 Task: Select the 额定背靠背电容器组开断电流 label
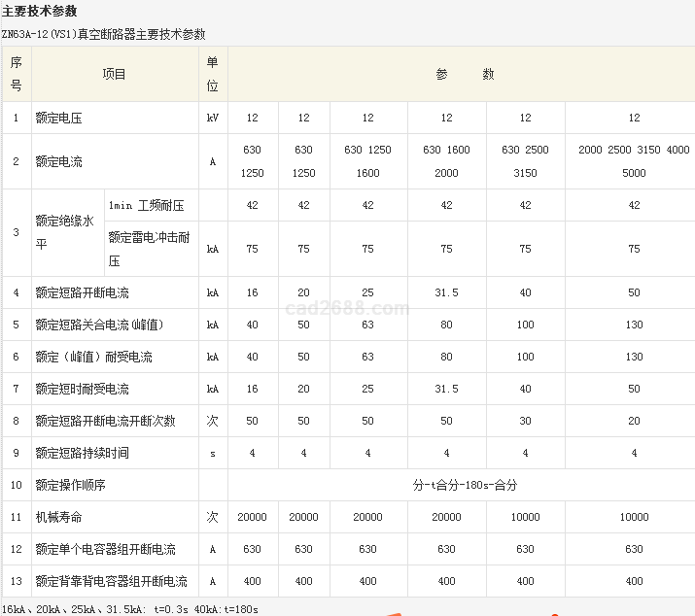click(x=111, y=581)
